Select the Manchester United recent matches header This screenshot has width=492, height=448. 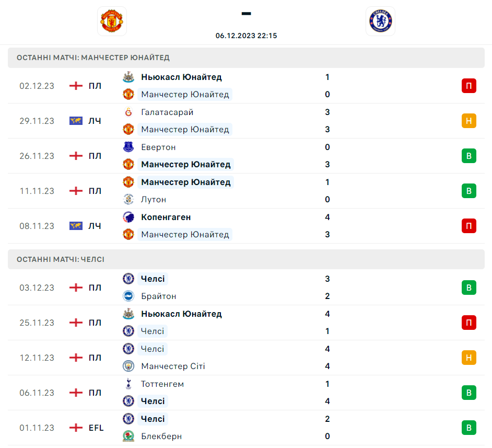point(93,58)
